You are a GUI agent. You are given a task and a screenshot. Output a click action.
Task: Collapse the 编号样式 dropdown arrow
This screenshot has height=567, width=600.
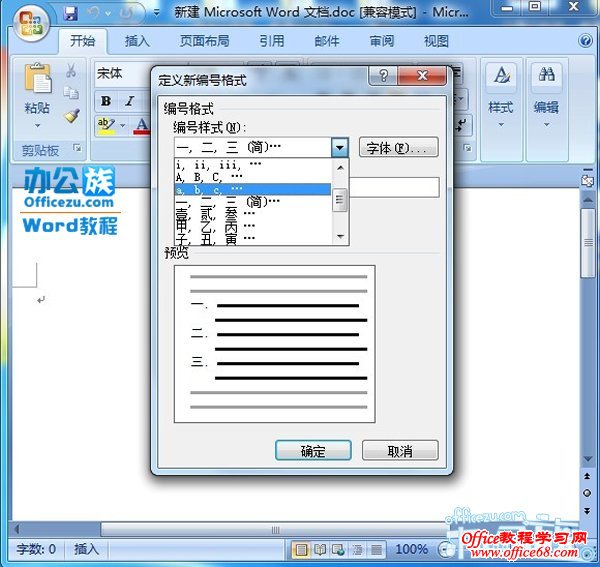coord(340,147)
